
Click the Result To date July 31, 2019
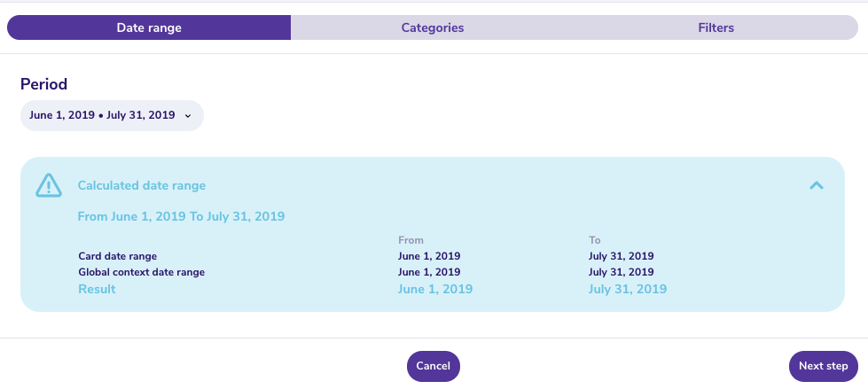click(x=628, y=289)
